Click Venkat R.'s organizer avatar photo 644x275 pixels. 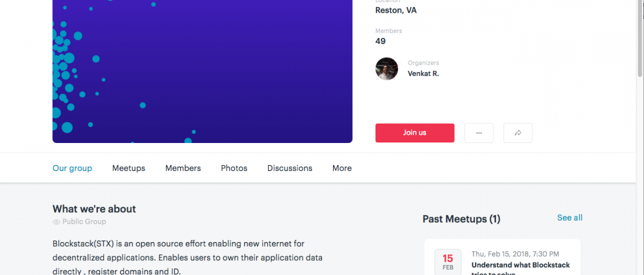[386, 69]
